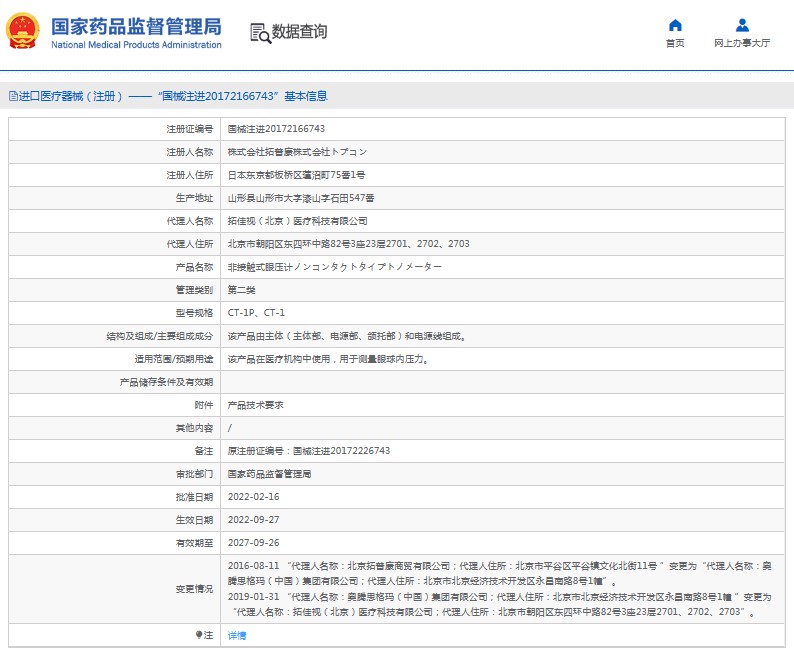794x653 pixels.
Task: Select agent name 拓佳视(北京)医疗科技有限公司
Action: [298, 221]
